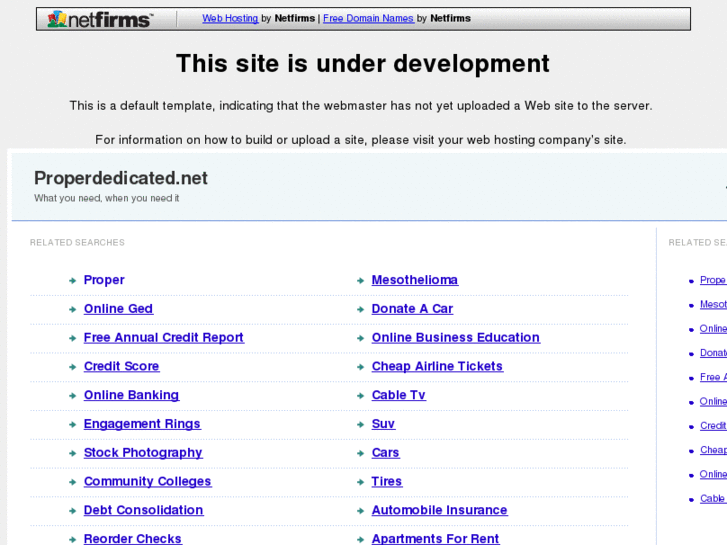Screen dimensions: 727x545
Task: Open the Cable Tv link
Action: point(399,395)
